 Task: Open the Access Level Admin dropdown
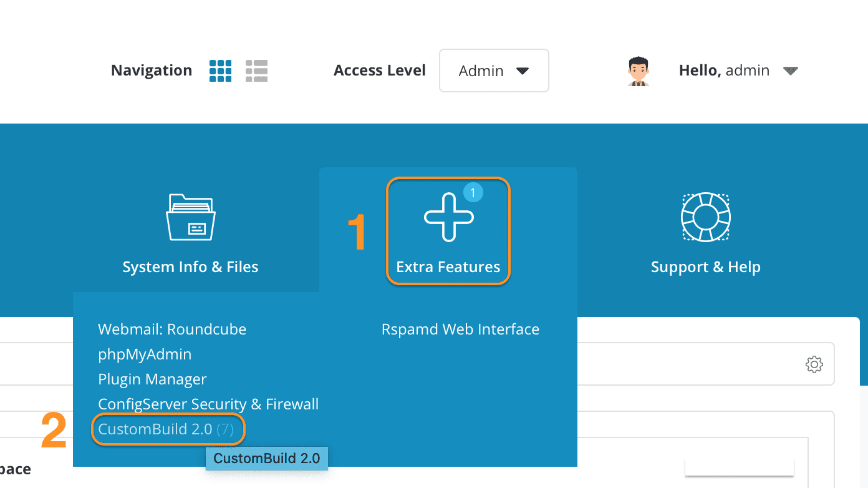click(x=493, y=71)
